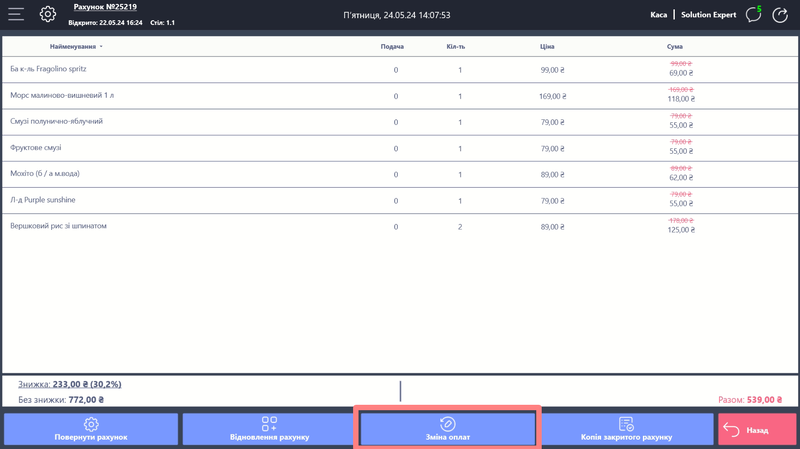Open settings via the gear icon

(x=48, y=15)
